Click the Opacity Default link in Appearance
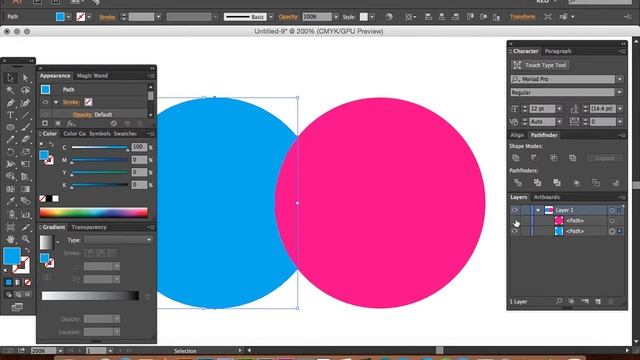The image size is (640, 360). click(92, 115)
